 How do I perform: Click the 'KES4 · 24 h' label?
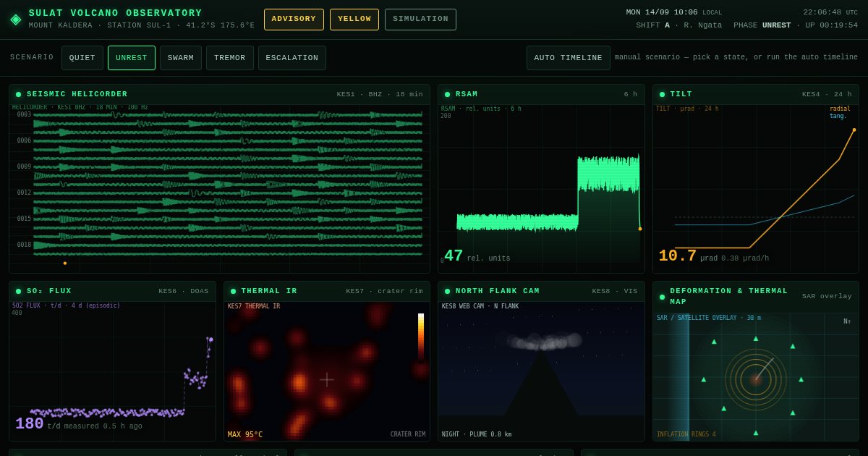827,94
